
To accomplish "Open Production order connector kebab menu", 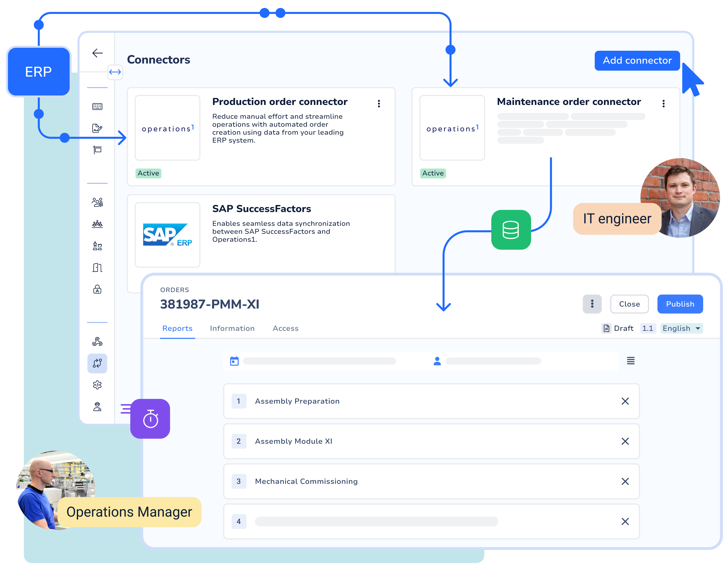I will tap(379, 103).
